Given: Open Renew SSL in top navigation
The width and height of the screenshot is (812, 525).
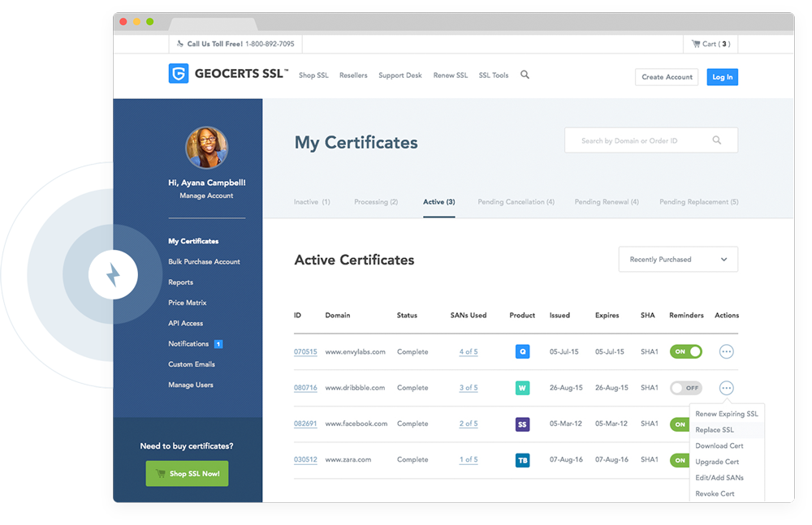Looking at the screenshot, I should 451,75.
